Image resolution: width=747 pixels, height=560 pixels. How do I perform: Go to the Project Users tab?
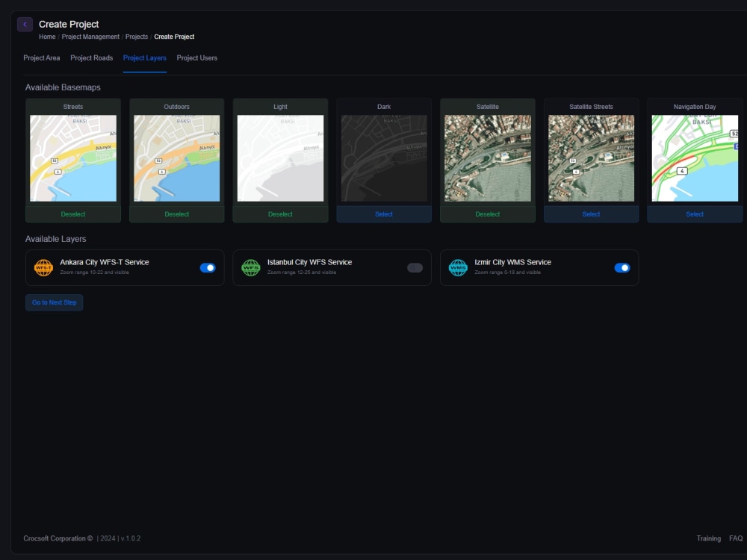(196, 58)
